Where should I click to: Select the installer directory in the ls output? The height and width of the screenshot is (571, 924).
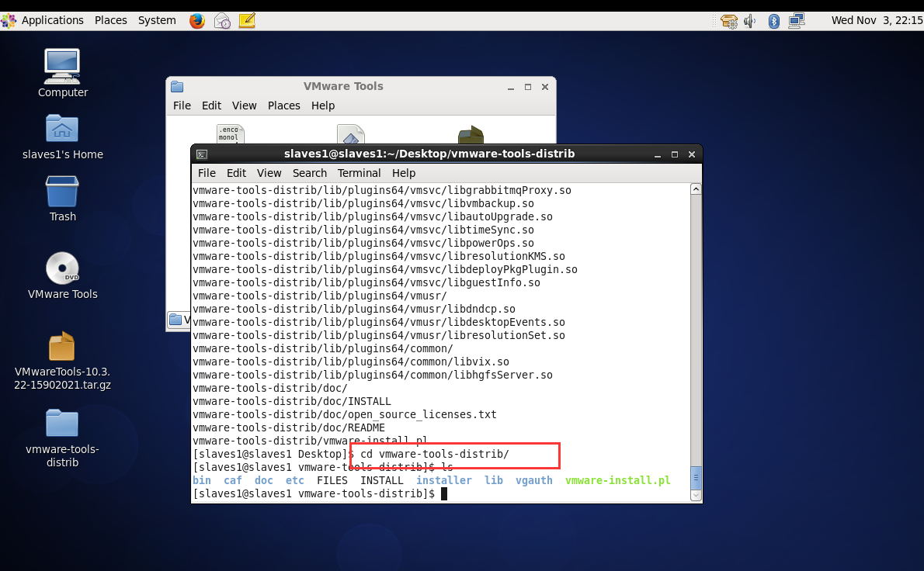click(x=443, y=480)
